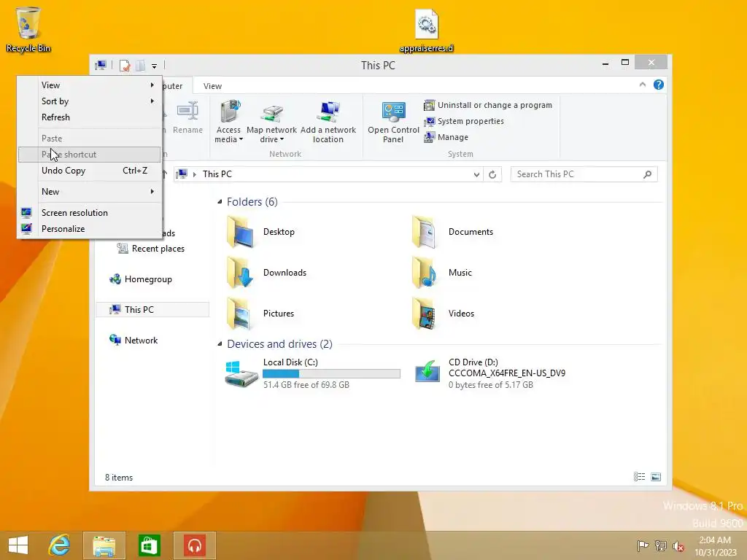This screenshot has height=560, width=747.
Task: Open Help question mark icon
Action: click(659, 85)
